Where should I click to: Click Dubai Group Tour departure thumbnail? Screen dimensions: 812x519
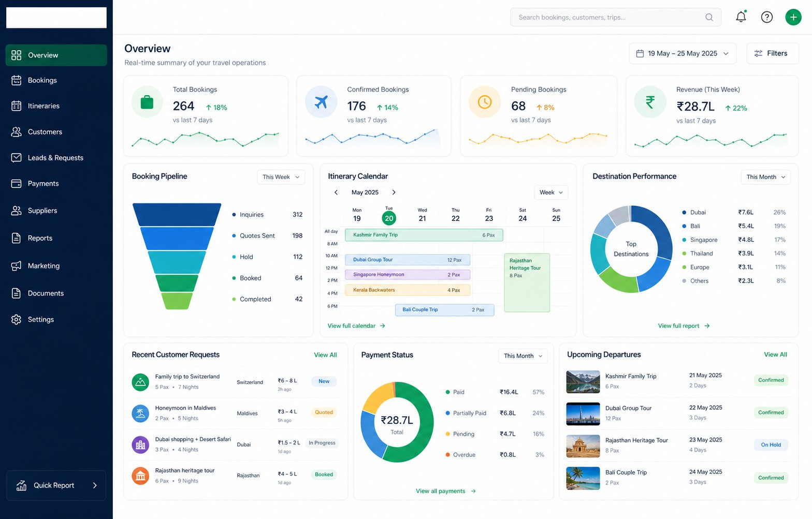(x=583, y=414)
